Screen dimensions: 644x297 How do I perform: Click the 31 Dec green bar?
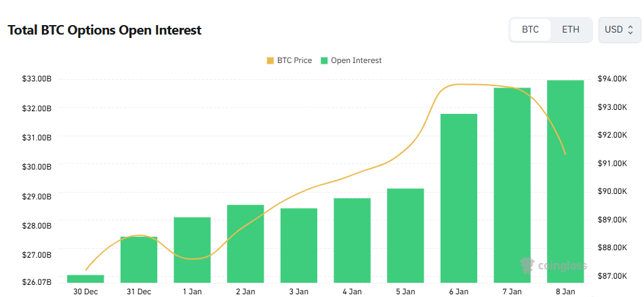point(139,260)
